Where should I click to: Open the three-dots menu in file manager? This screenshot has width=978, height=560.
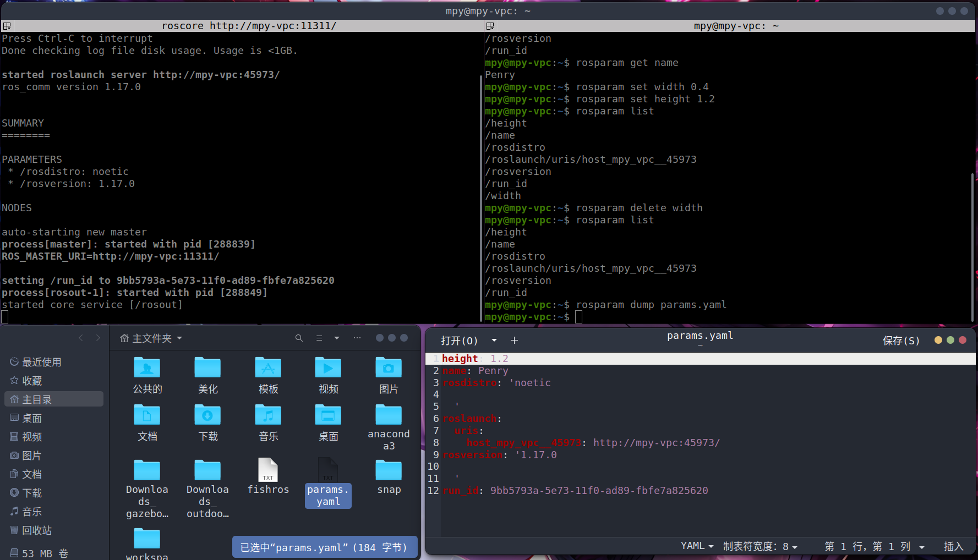[357, 338]
